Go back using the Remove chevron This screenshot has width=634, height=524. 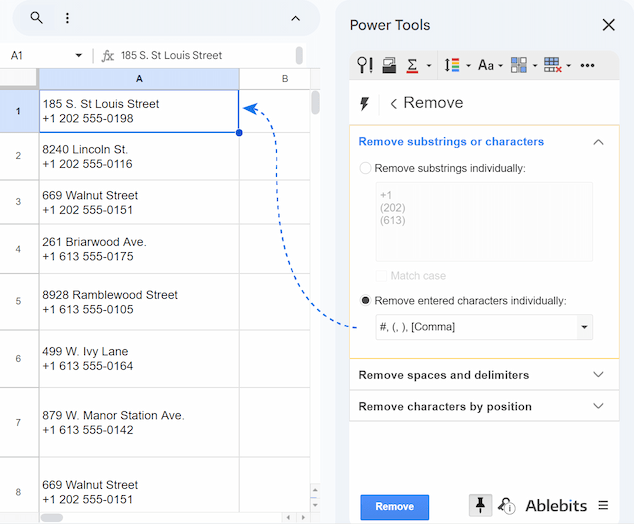[393, 104]
